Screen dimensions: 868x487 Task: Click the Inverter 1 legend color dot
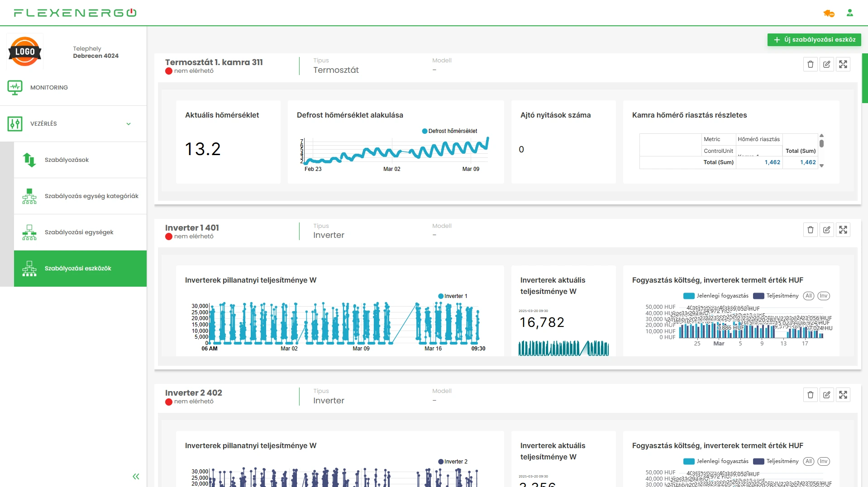[441, 296]
